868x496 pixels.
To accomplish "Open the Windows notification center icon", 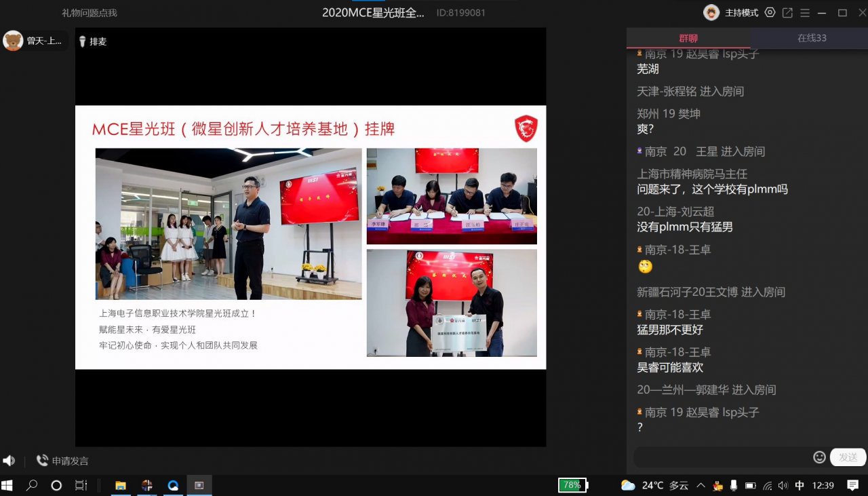I will [x=853, y=485].
